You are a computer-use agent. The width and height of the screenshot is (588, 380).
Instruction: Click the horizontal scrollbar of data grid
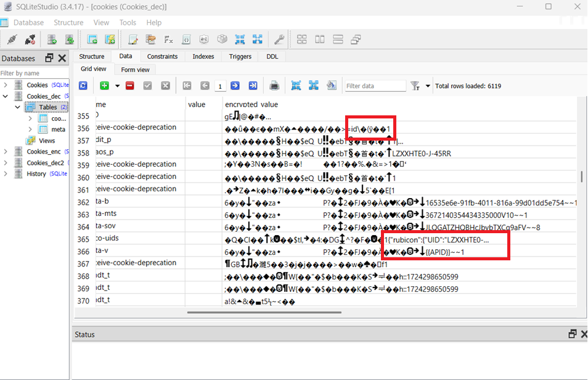264,312
